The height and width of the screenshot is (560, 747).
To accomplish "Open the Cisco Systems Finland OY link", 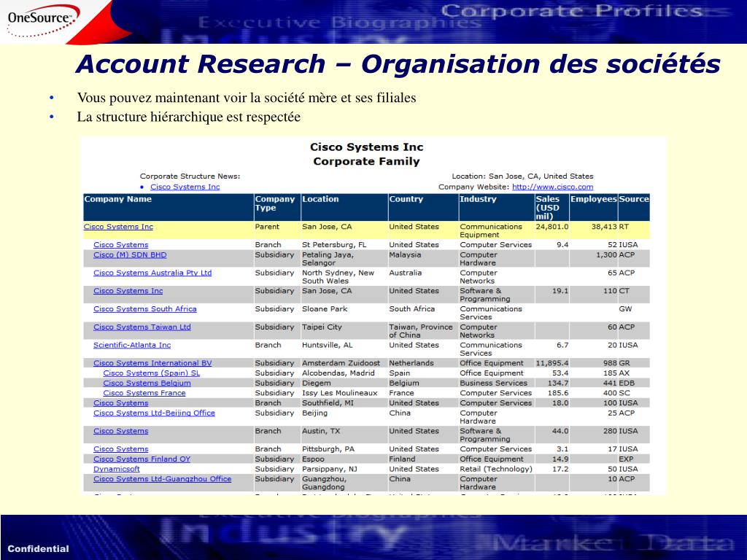I will tap(142, 459).
